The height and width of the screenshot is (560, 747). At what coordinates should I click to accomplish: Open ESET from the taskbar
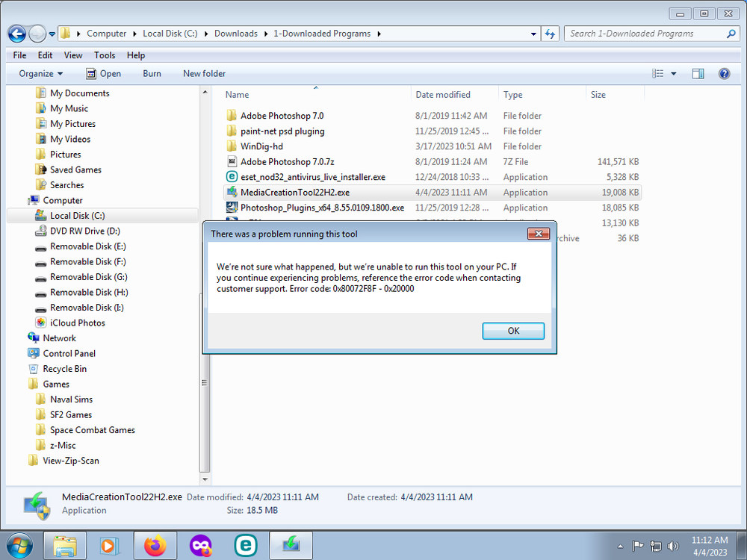coord(246,545)
